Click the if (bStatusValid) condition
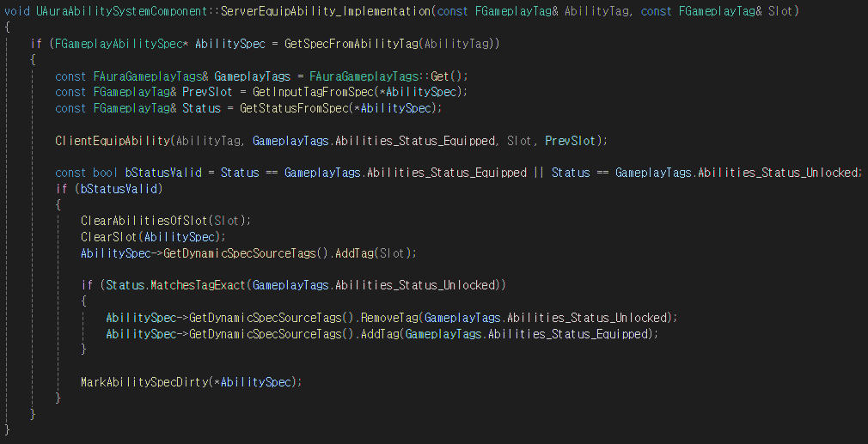 [110, 189]
